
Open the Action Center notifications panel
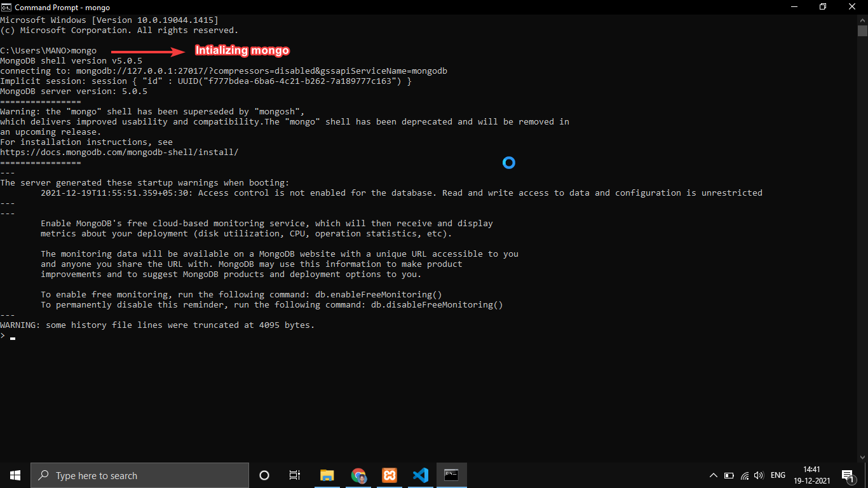coord(848,475)
